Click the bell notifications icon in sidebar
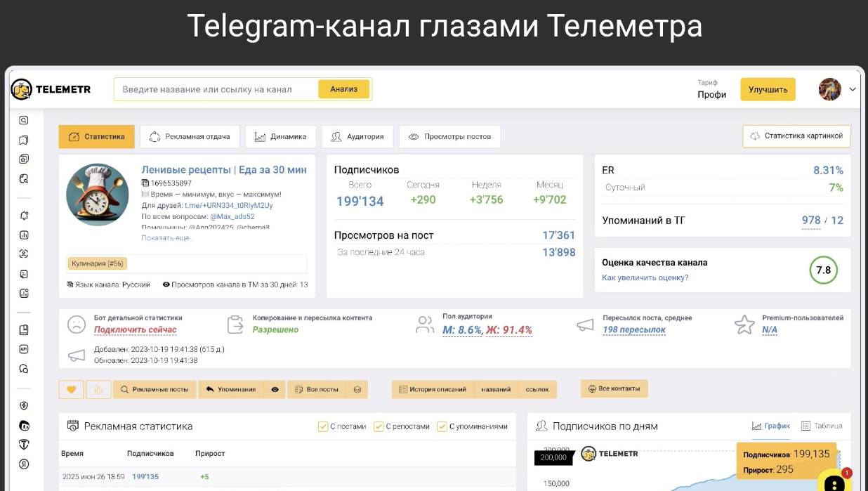Image resolution: width=868 pixels, height=491 pixels. [24, 216]
